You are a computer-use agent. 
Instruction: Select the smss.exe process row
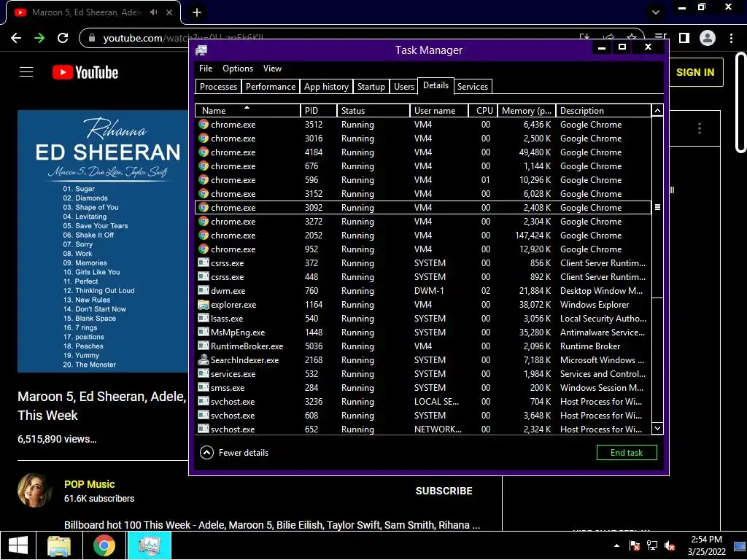pos(423,388)
